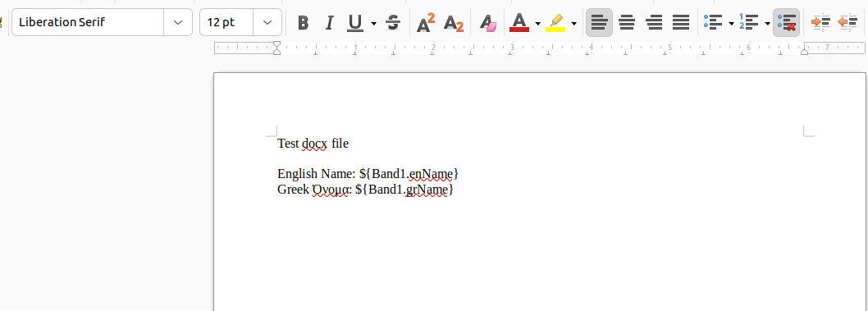Center align the paragraph
This screenshot has height=311, width=868.
pos(627,23)
